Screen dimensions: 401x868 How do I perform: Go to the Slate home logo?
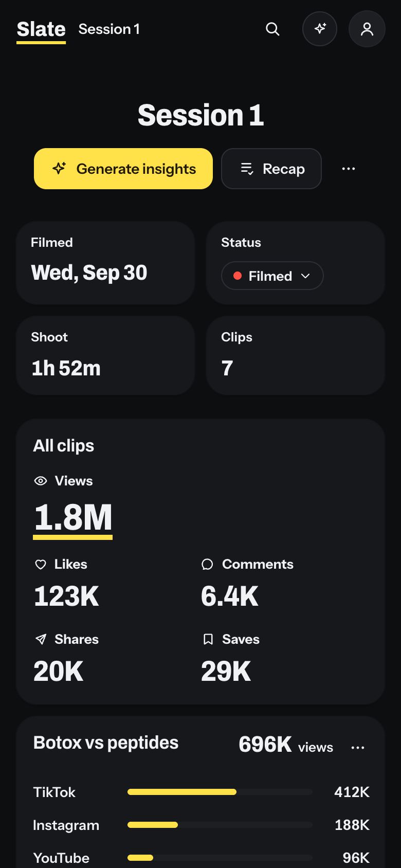(41, 30)
